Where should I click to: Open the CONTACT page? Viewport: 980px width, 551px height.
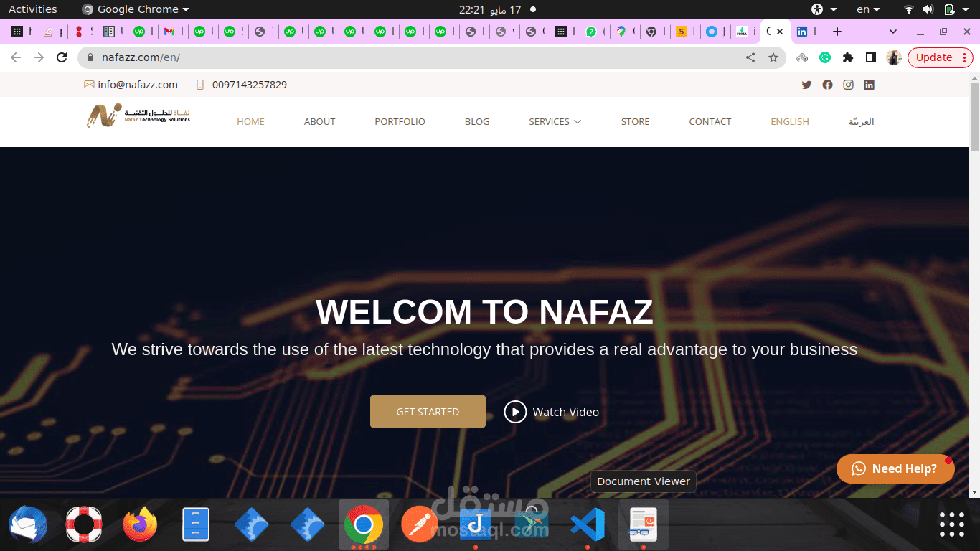(710, 122)
